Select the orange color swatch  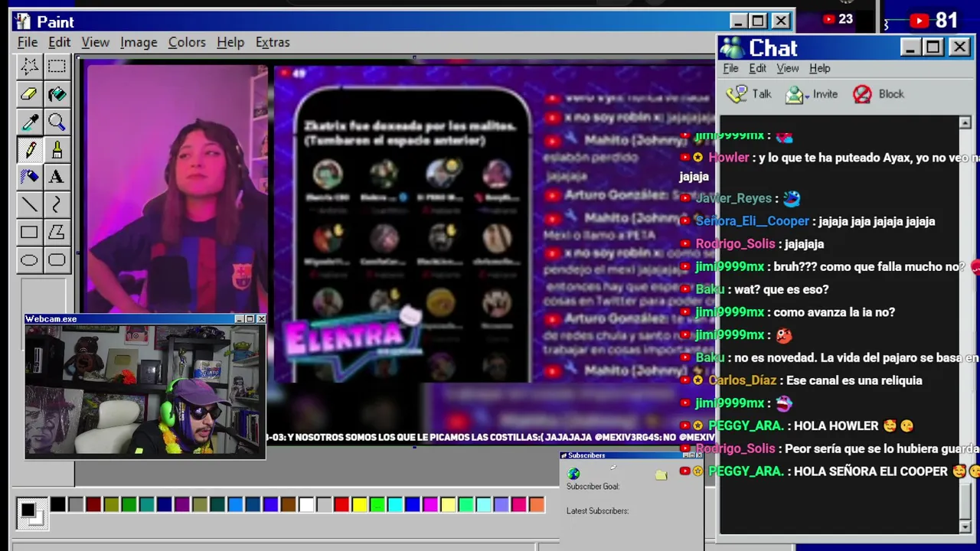click(537, 504)
